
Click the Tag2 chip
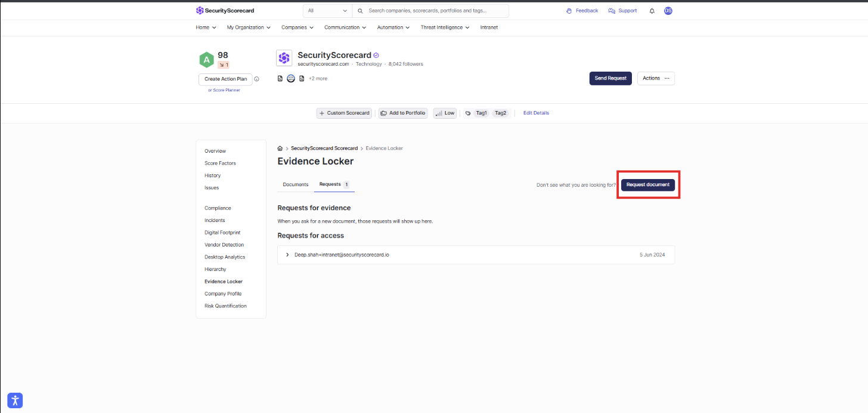coord(500,113)
